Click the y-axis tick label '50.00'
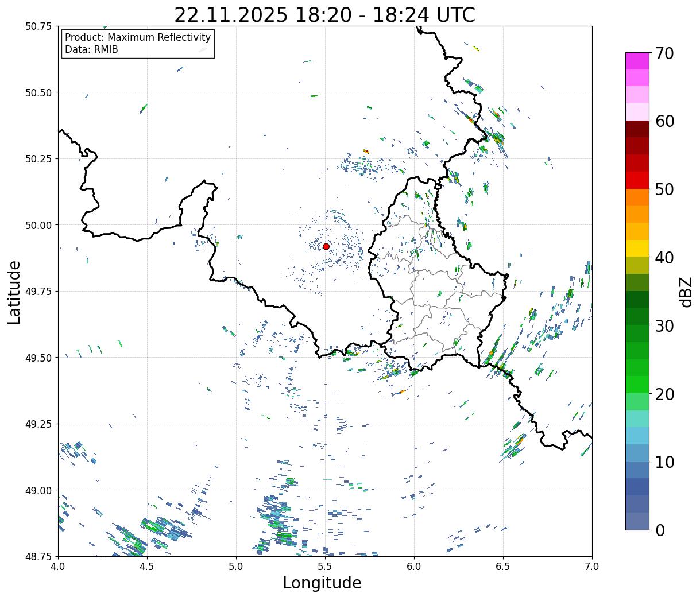Image resolution: width=700 pixels, height=597 pixels. [38, 225]
